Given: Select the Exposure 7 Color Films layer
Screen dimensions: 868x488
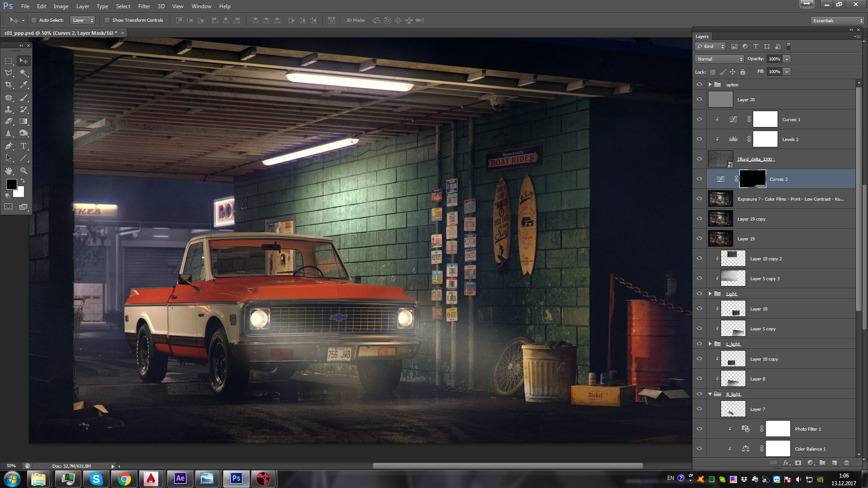Looking at the screenshot, I should (x=781, y=199).
